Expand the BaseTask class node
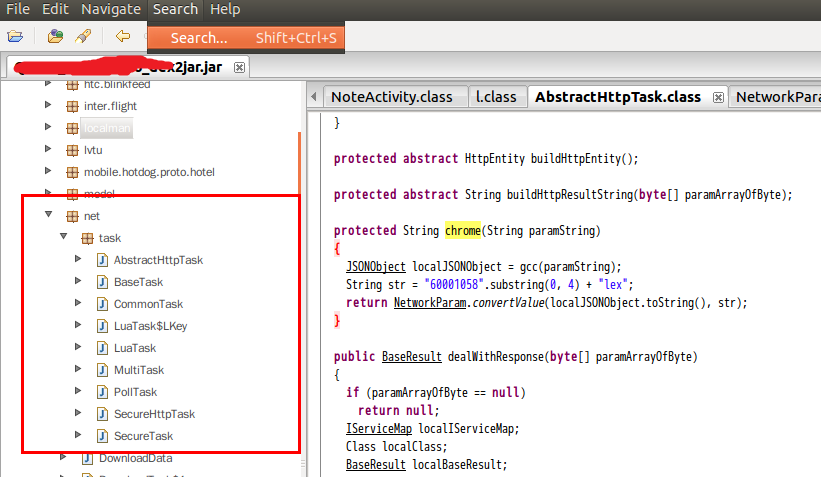The width and height of the screenshot is (821, 477). pos(79,282)
